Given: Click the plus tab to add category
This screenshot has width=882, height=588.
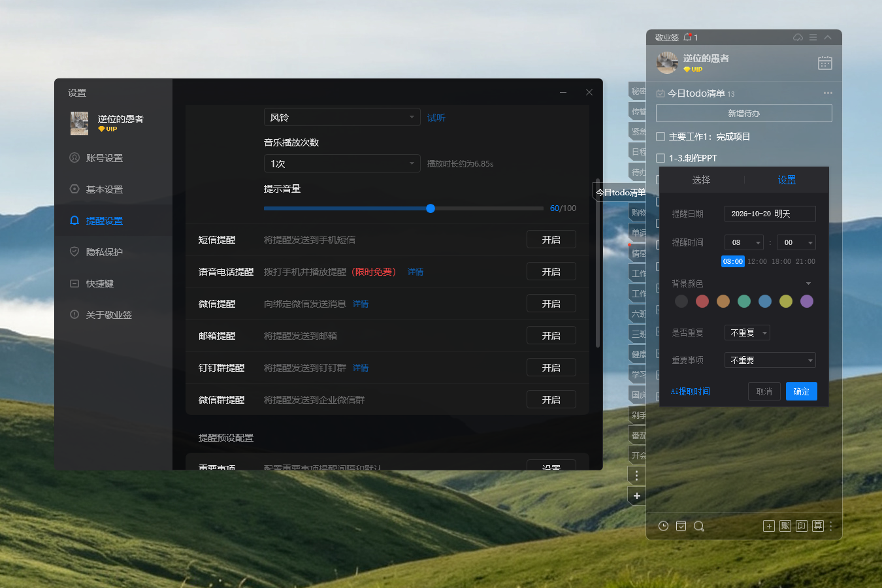Looking at the screenshot, I should (637, 496).
